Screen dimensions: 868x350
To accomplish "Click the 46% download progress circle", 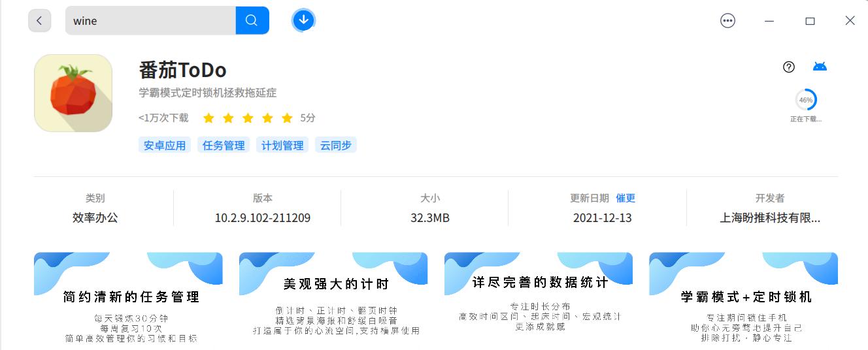I will (806, 100).
